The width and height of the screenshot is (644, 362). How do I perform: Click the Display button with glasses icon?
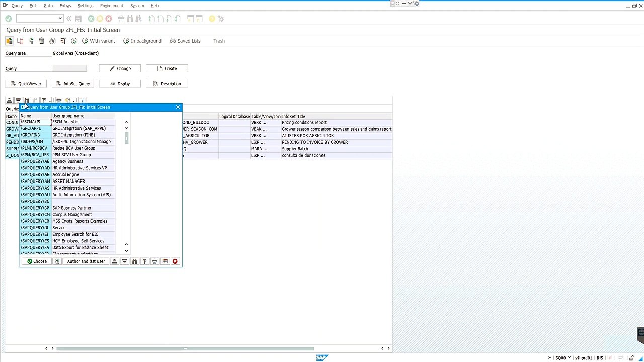tap(120, 83)
